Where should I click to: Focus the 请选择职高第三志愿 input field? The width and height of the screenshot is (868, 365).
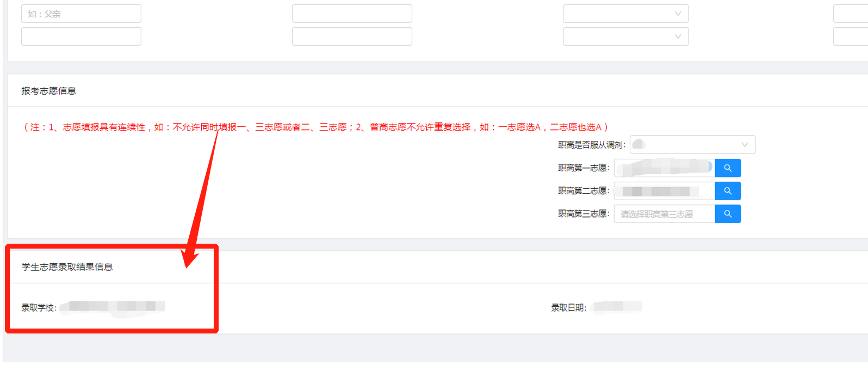click(x=665, y=214)
